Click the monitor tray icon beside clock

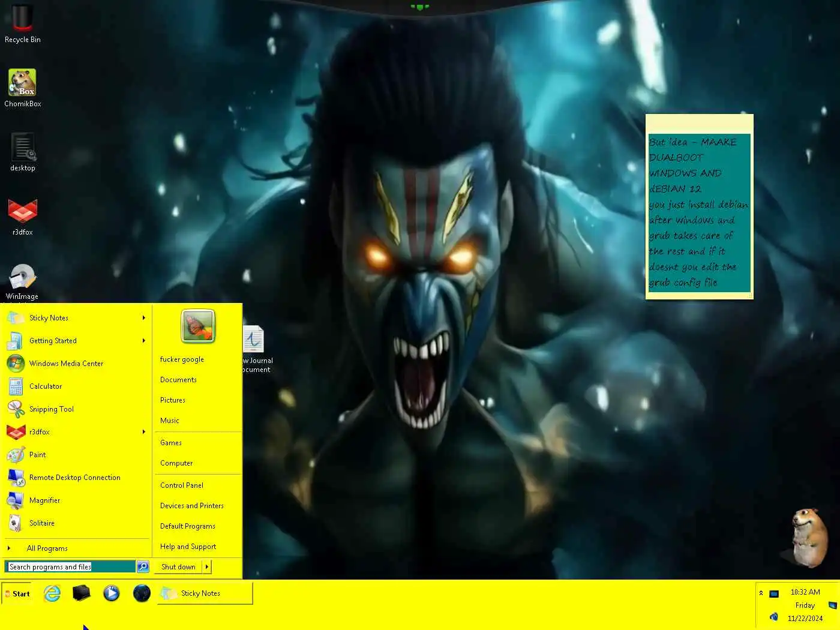click(774, 594)
